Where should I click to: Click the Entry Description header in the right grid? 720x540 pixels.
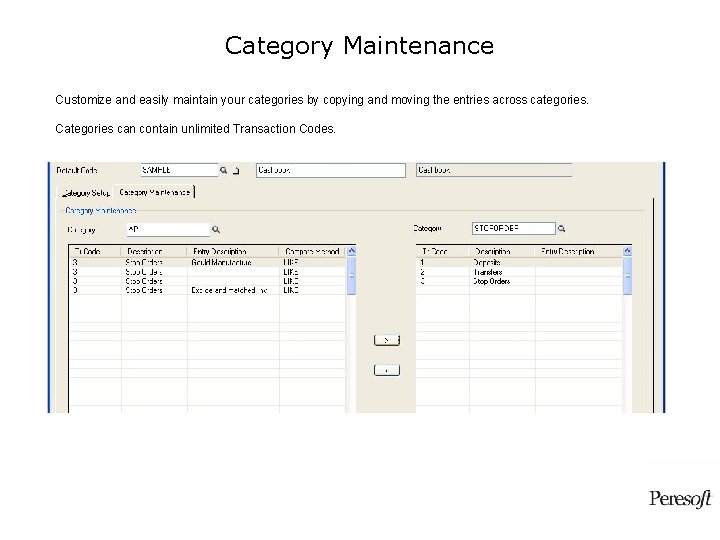579,252
